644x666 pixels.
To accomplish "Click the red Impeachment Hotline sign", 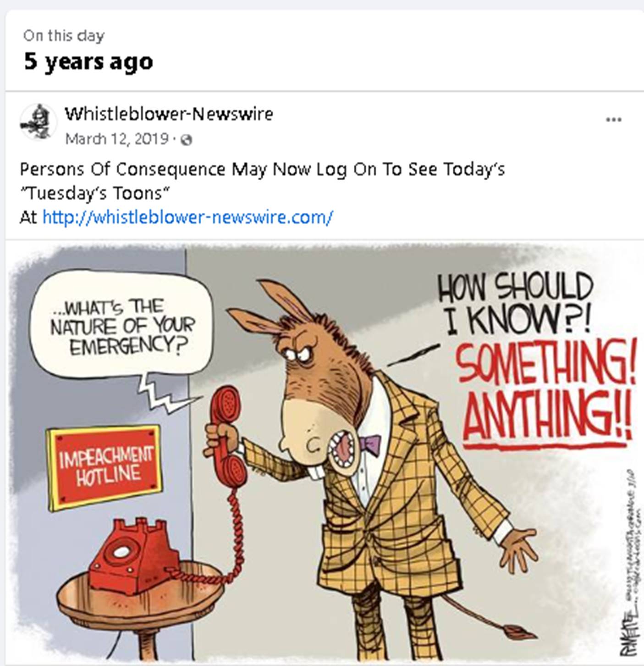I will tap(105, 467).
